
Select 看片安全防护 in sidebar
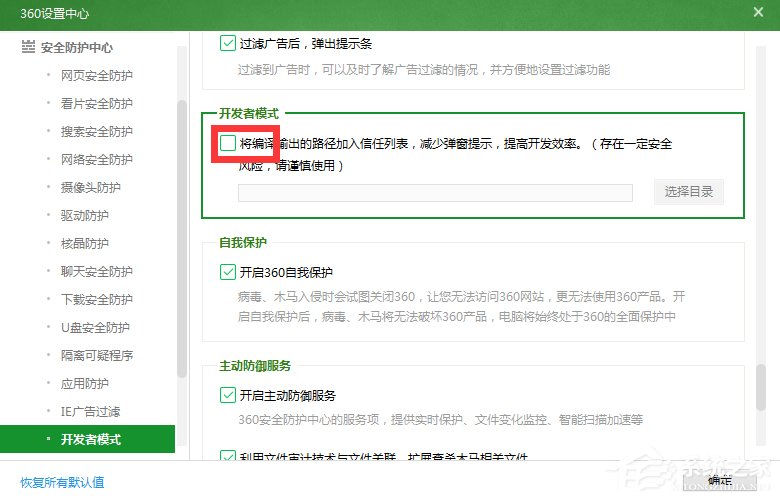click(96, 103)
